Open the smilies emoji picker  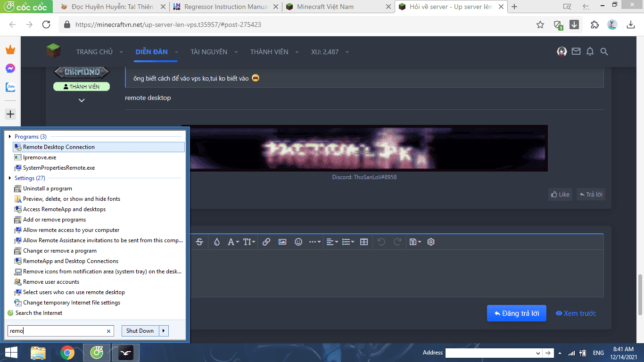(298, 242)
